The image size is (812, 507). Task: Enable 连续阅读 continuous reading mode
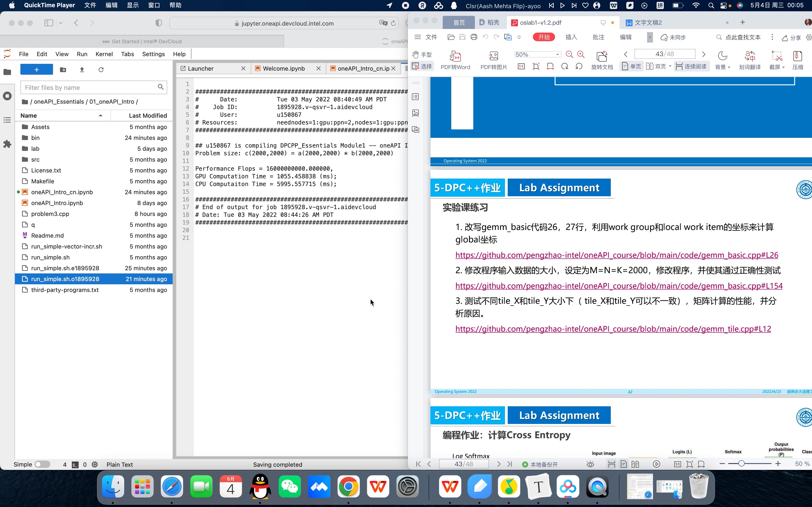[691, 66]
